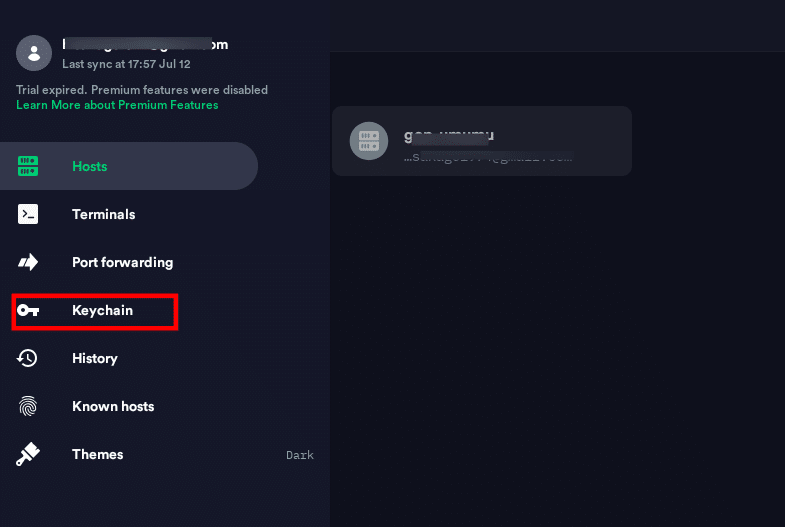Screen dimensions: 785x527
Task: Click the green Hosts server icon
Action: tap(28, 166)
